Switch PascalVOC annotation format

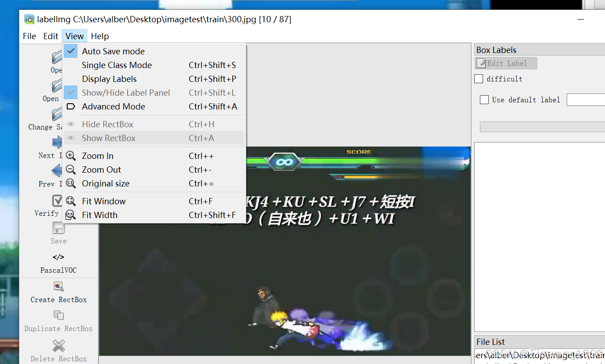pos(58,263)
